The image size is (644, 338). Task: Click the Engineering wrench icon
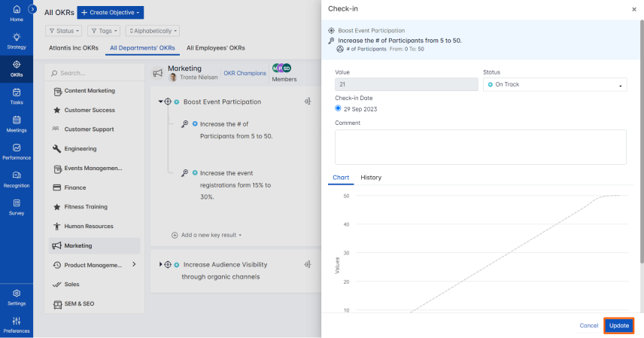point(56,148)
